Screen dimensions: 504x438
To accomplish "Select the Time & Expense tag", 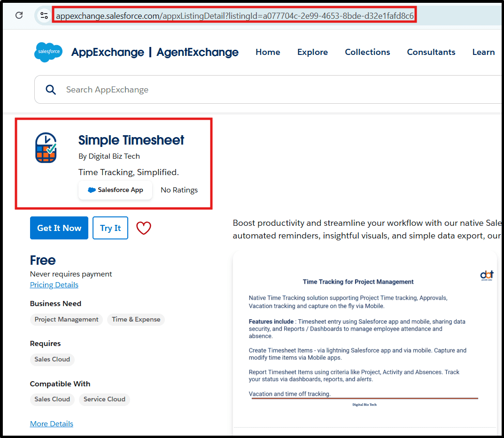I will coord(136,320).
